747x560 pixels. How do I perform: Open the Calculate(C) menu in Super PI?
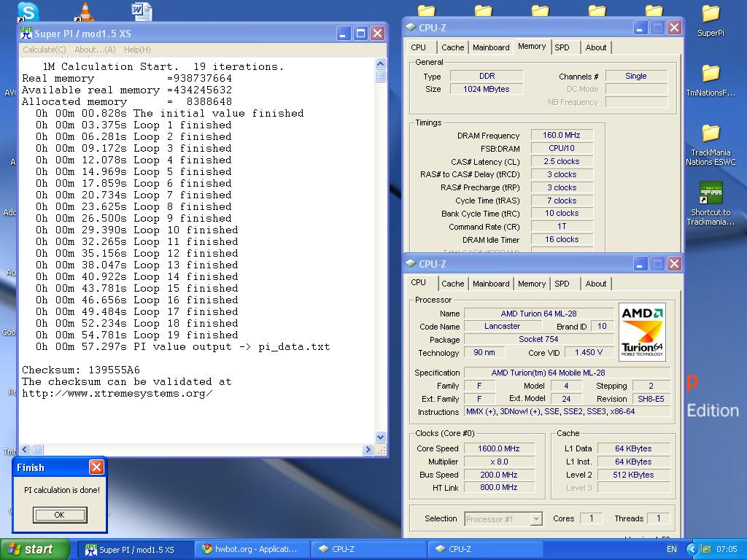pos(44,50)
